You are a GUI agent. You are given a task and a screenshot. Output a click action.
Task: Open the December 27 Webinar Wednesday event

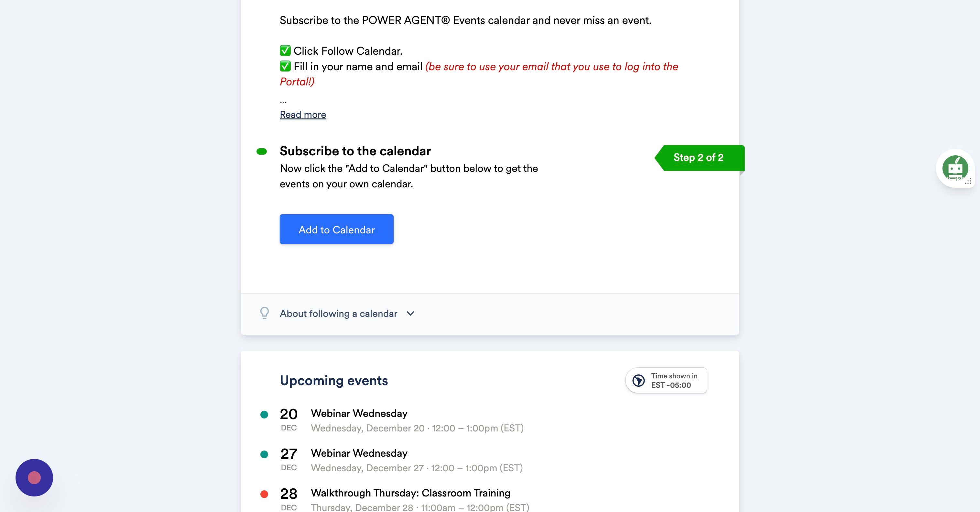point(359,453)
